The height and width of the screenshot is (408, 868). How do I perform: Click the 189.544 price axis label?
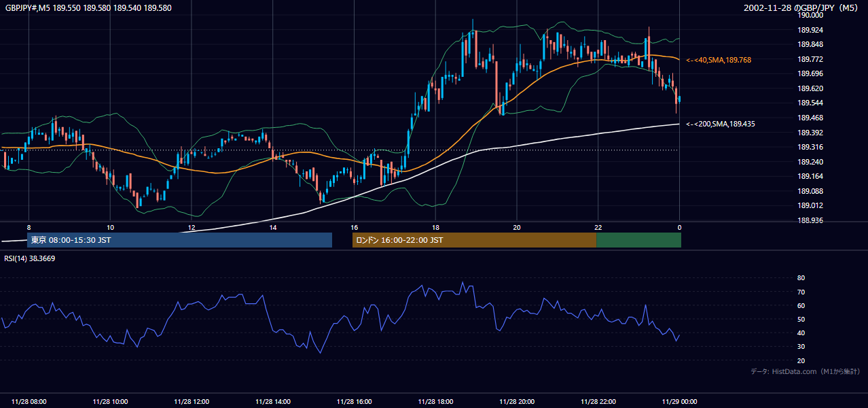[810, 103]
